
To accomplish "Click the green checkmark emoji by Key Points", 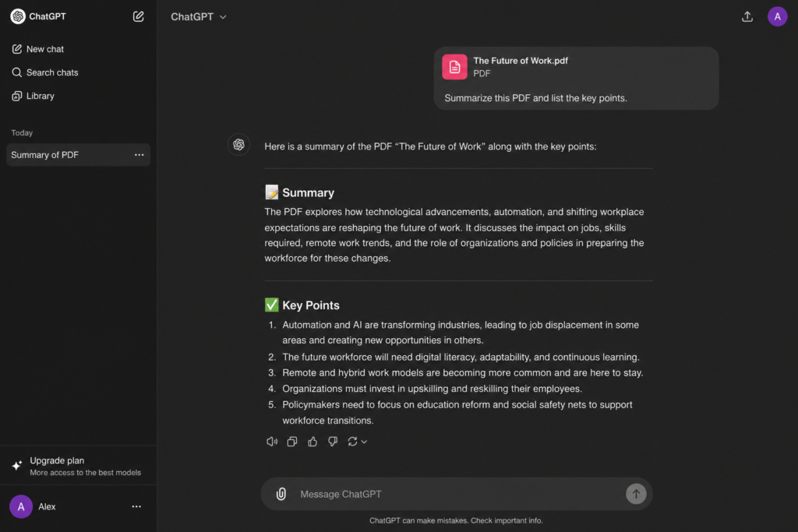I will 272,305.
